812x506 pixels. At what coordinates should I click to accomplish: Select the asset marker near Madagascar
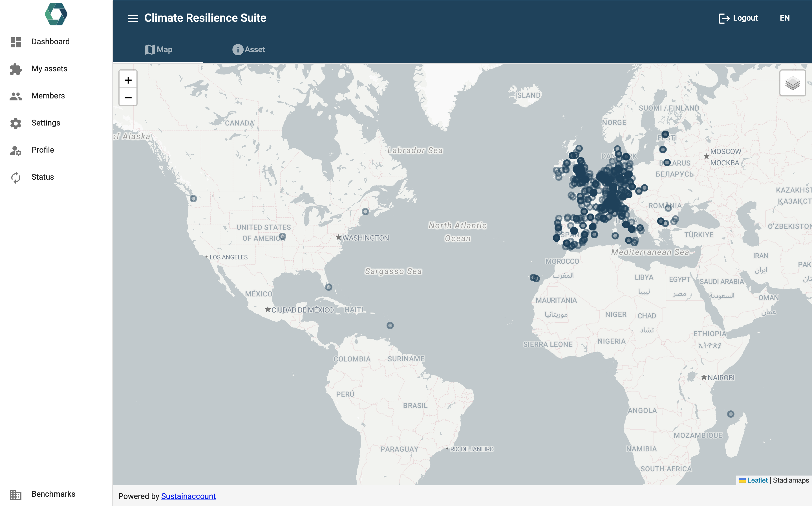731,414
